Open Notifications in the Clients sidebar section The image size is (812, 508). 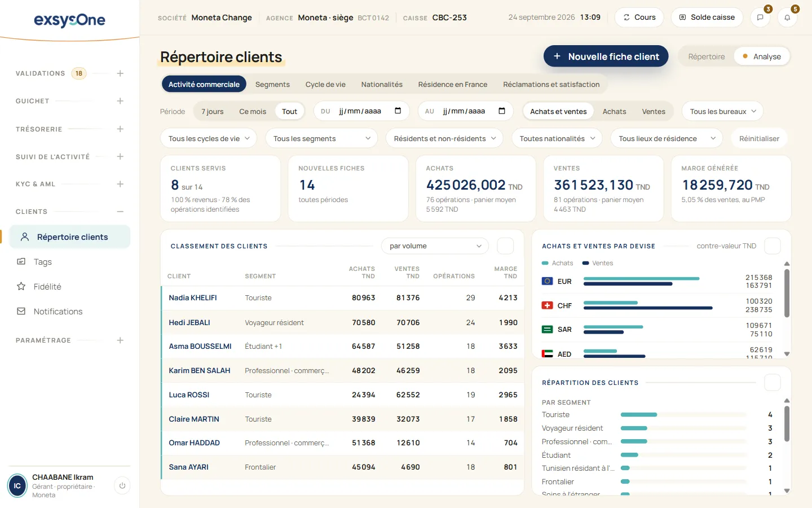(x=69, y=312)
